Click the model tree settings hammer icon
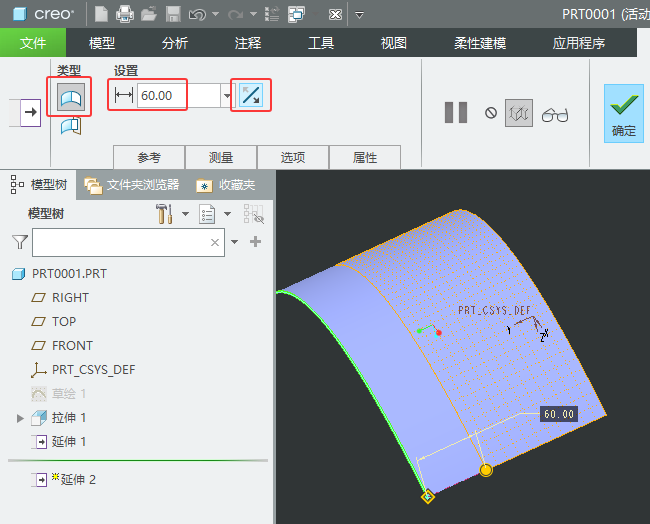Image resolution: width=650 pixels, height=524 pixels. (164, 214)
